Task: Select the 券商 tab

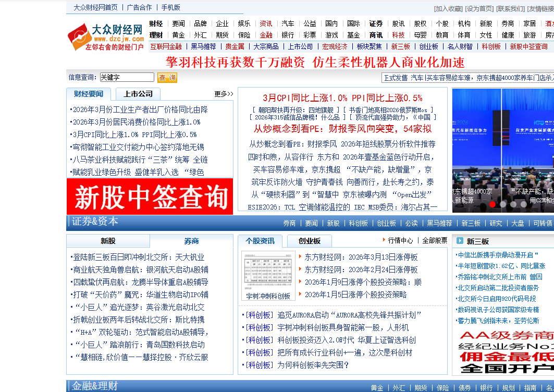Action: coord(191,241)
